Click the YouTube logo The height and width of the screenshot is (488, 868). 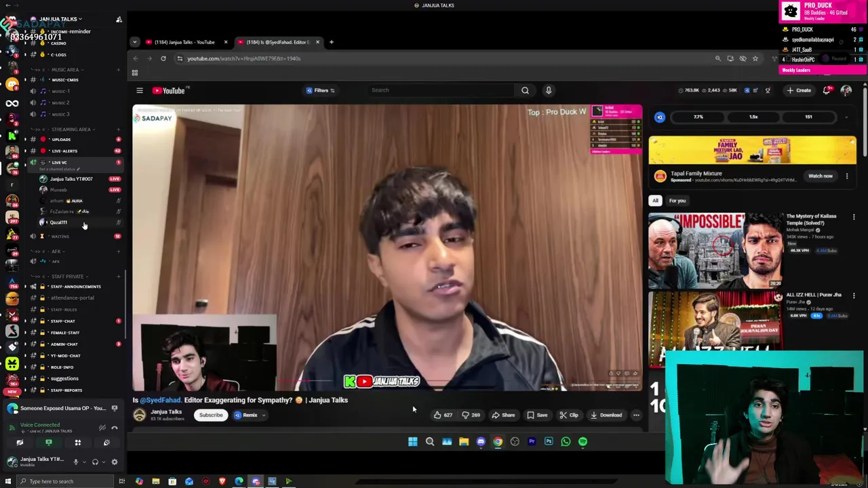(x=168, y=90)
